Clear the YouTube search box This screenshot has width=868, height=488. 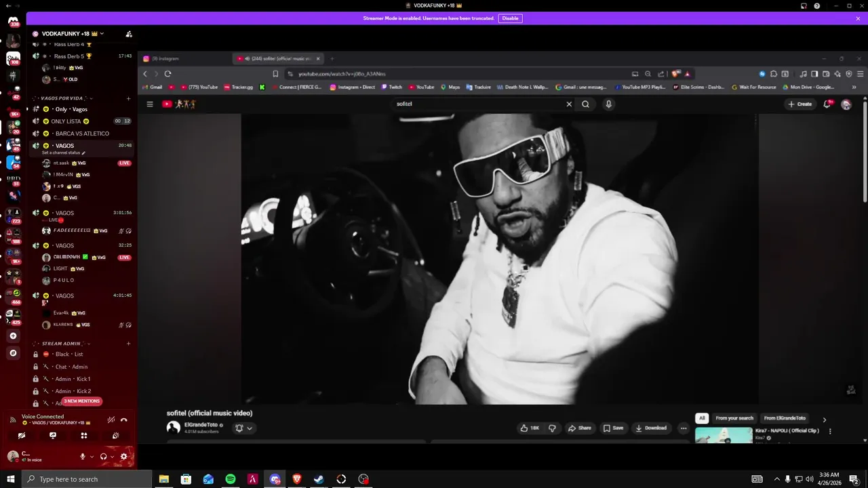(x=569, y=104)
